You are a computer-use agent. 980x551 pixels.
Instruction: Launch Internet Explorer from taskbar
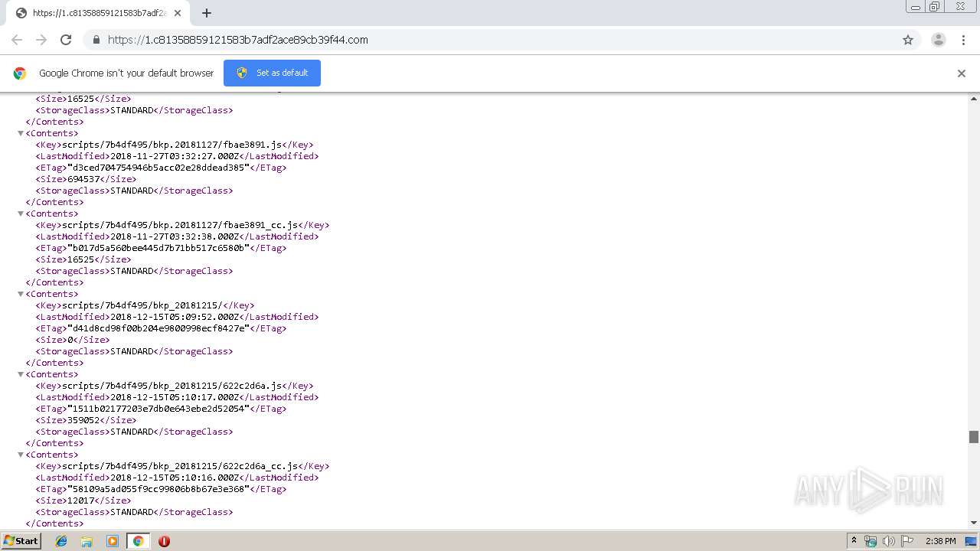point(61,541)
